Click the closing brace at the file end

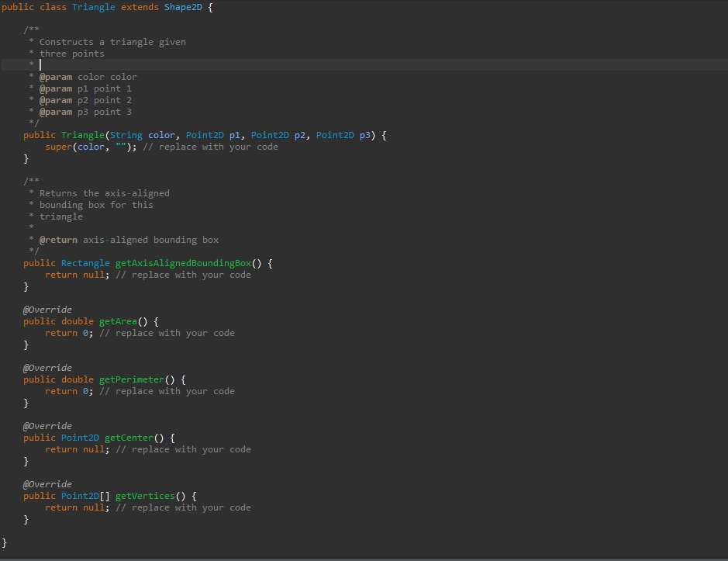4,543
